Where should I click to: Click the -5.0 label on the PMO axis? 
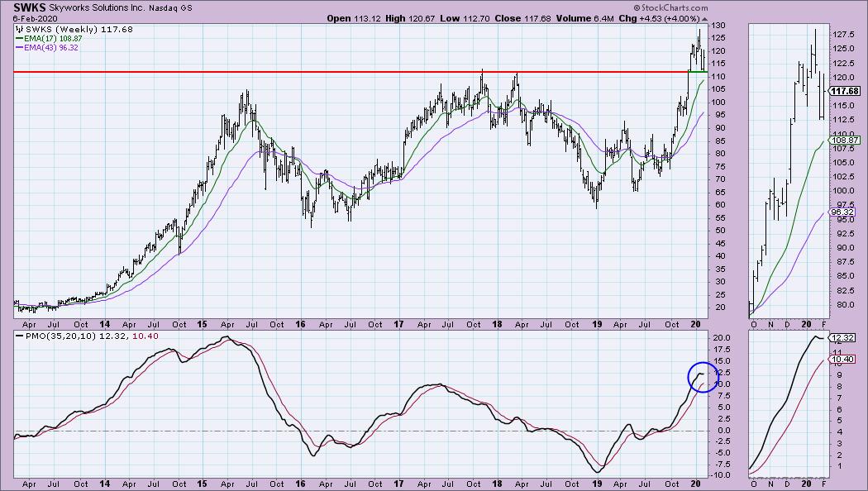coord(723,453)
